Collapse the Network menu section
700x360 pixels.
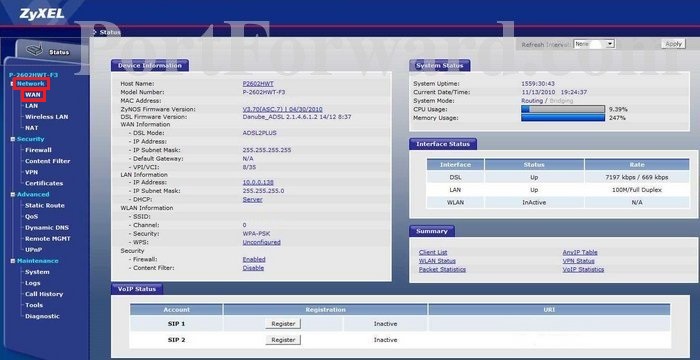pos(12,84)
